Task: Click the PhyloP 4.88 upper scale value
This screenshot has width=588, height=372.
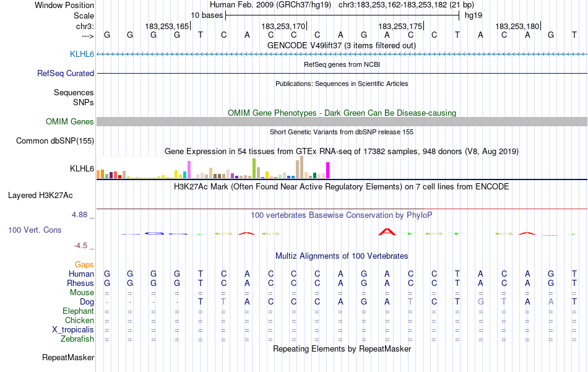Action: (79, 215)
